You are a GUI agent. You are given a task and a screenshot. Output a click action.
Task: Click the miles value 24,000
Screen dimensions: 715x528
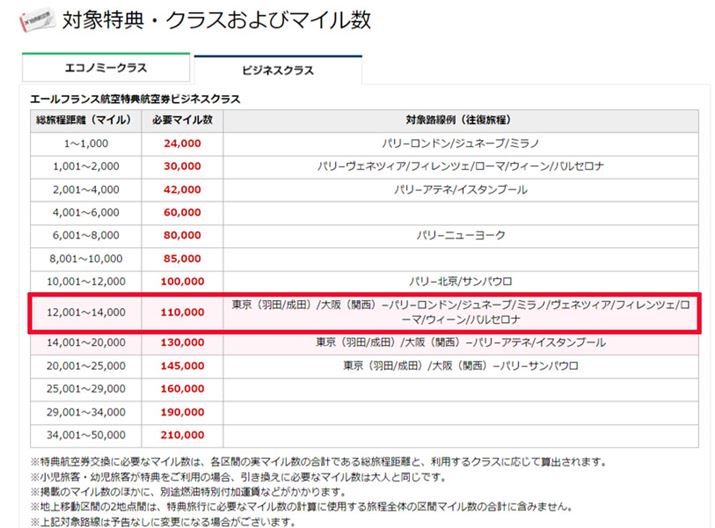182,144
